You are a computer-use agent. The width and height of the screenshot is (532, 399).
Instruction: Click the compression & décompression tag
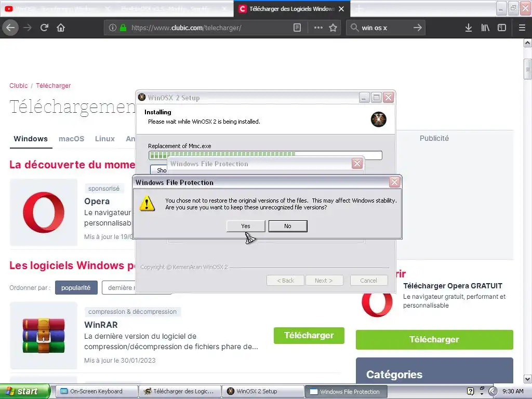132,312
